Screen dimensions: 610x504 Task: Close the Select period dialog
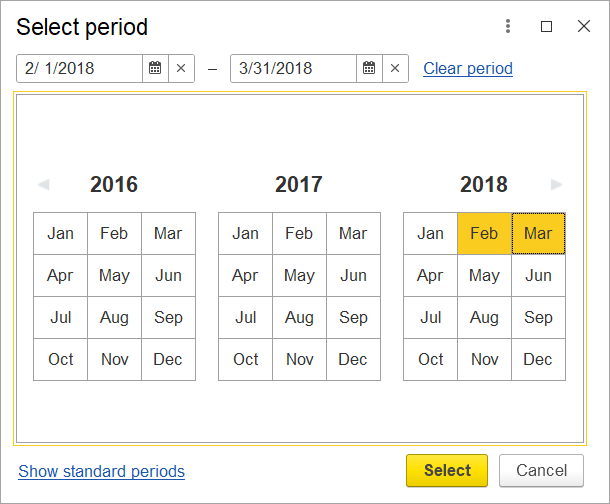coord(584,26)
